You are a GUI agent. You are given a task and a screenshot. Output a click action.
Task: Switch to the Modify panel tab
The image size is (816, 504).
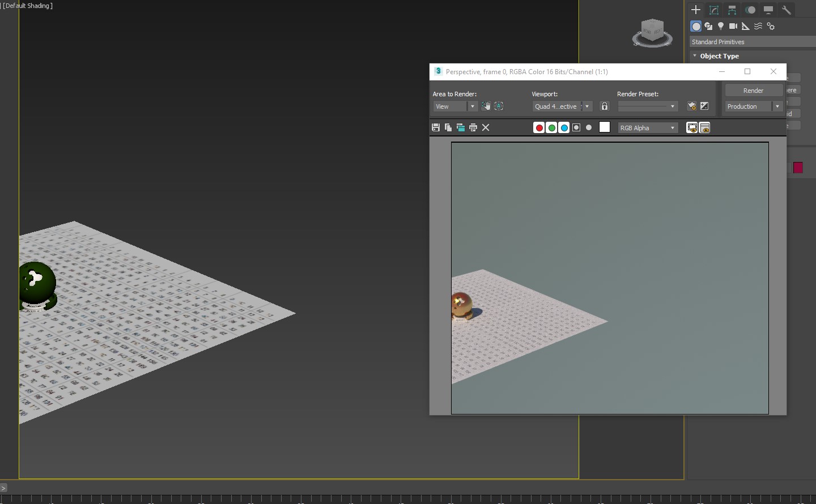point(714,10)
